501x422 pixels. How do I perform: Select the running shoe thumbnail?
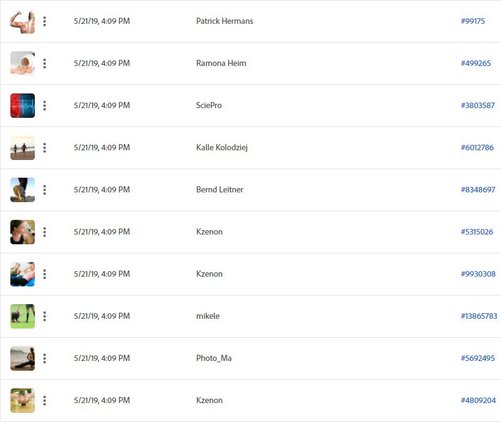coord(23,190)
